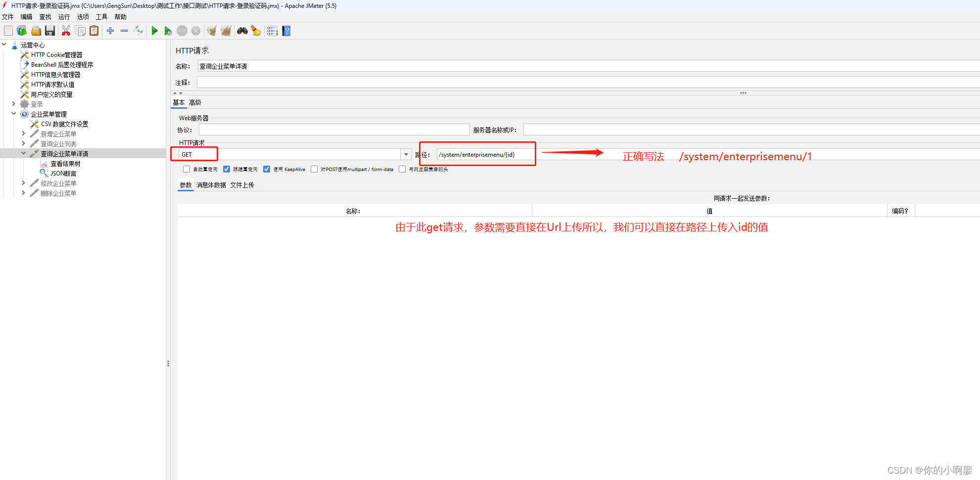Click the 协议 protocol input field
This screenshot has height=480, width=980.
tap(334, 130)
